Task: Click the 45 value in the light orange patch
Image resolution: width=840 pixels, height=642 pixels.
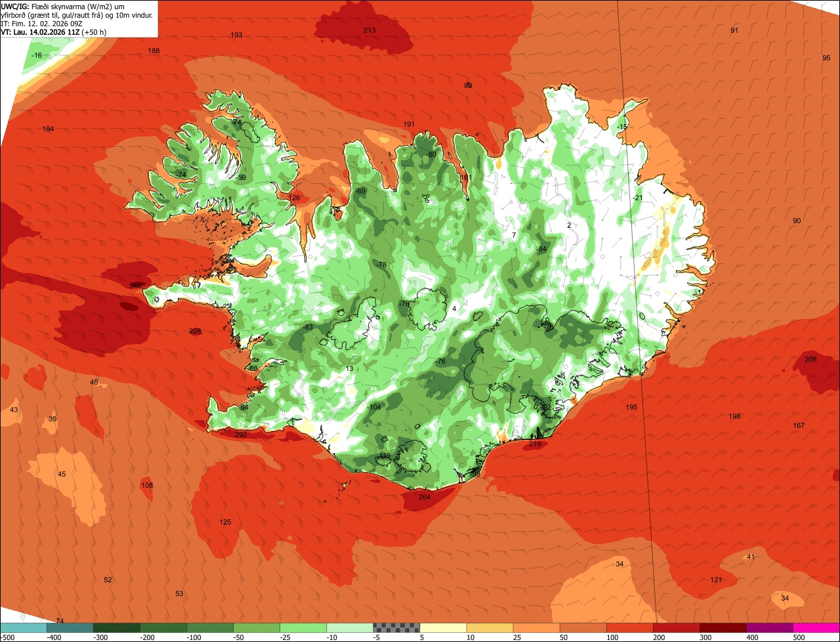Action: coord(62,474)
